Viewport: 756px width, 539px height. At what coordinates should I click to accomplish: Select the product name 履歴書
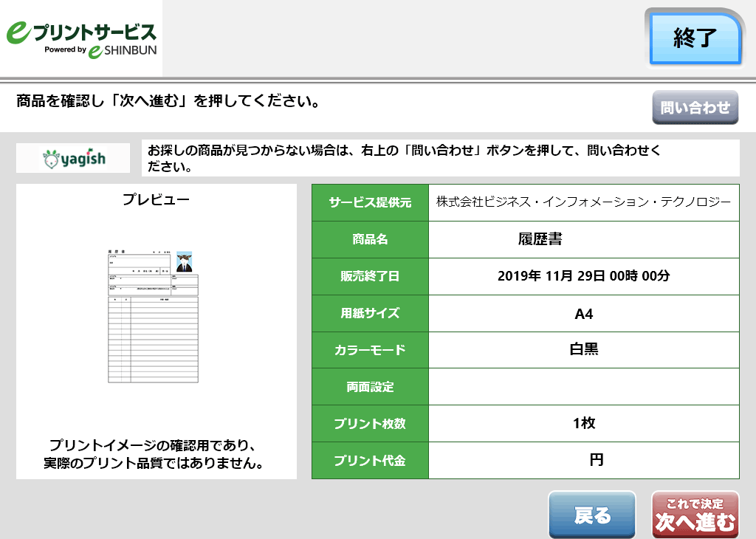tap(540, 238)
